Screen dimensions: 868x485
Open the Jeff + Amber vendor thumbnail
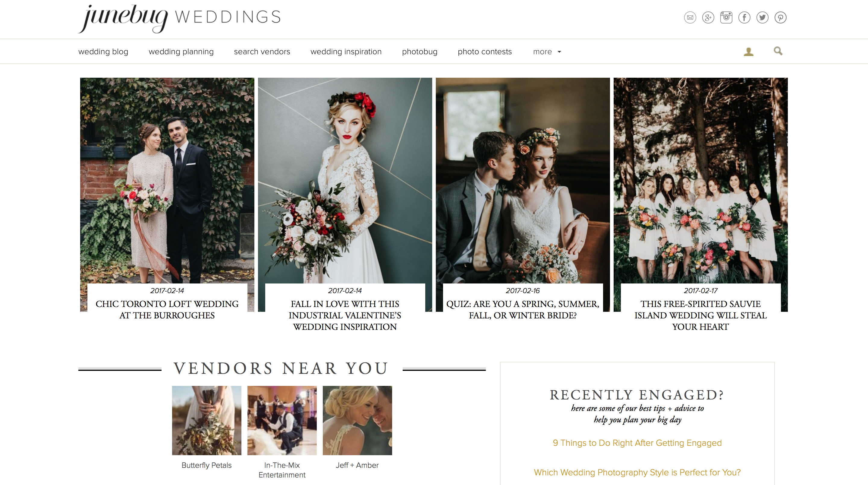[x=357, y=420]
